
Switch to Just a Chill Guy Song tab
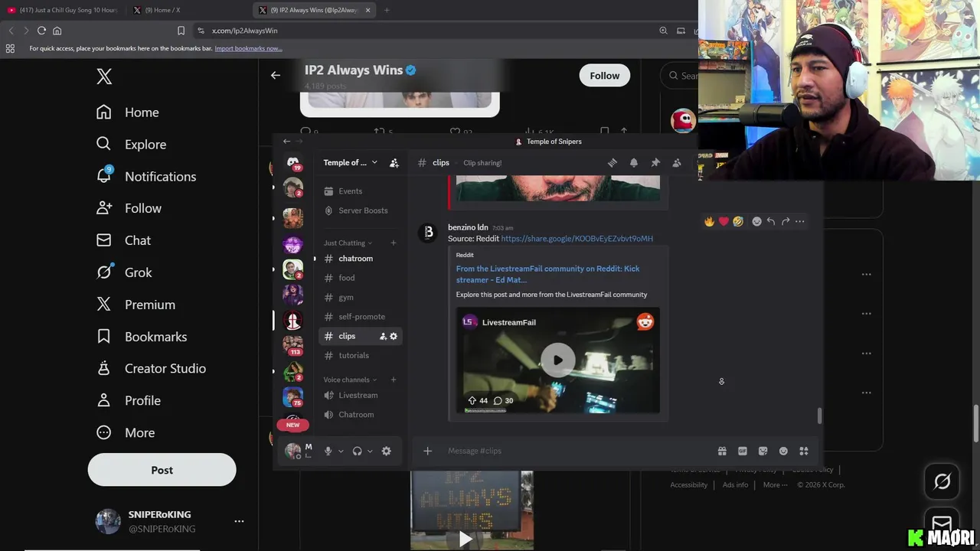point(63,10)
